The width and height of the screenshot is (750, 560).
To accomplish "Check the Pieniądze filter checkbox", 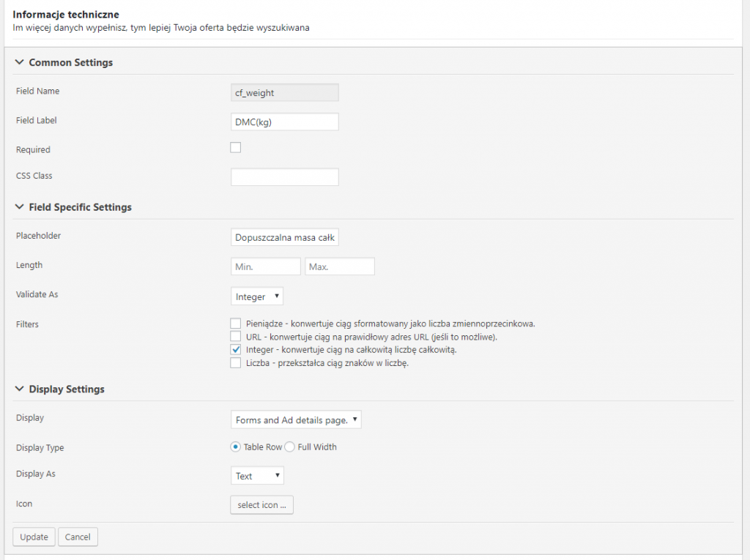I will coord(235,324).
